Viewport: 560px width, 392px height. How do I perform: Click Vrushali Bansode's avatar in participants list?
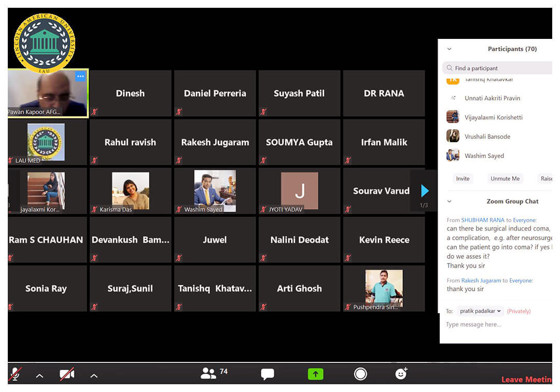[453, 136]
